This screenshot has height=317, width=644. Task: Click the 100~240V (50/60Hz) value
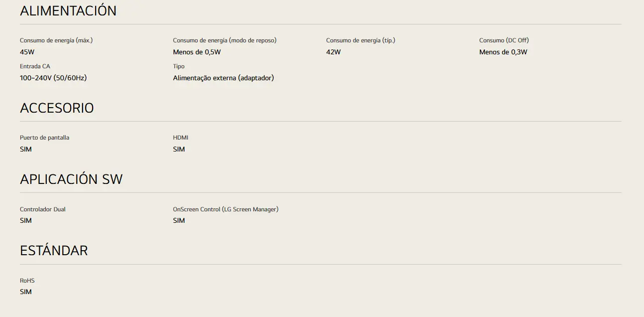pyautogui.click(x=53, y=78)
